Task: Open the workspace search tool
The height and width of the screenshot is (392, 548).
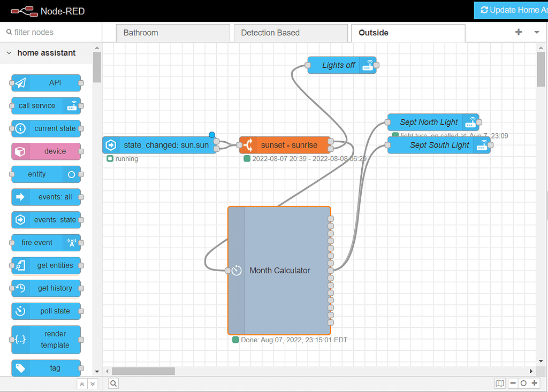Action: pos(112,383)
